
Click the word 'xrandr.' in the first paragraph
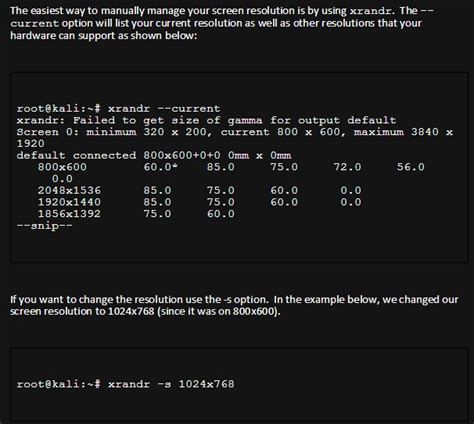372,11
